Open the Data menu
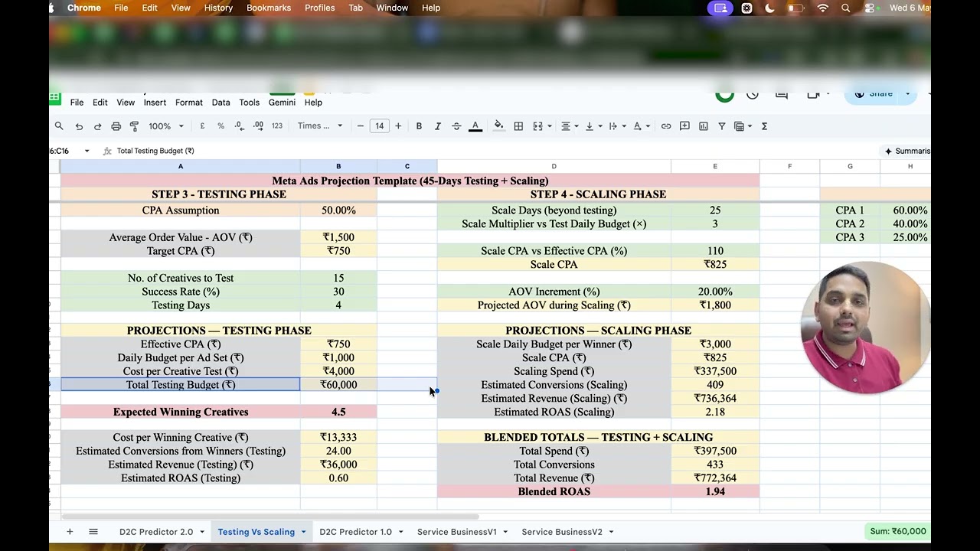Image resolution: width=980 pixels, height=551 pixels. click(220, 103)
